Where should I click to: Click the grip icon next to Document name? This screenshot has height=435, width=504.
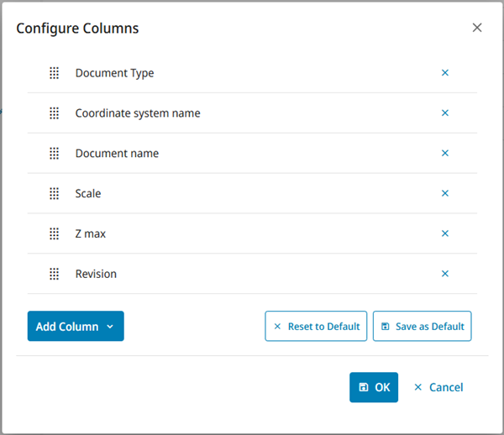point(54,154)
